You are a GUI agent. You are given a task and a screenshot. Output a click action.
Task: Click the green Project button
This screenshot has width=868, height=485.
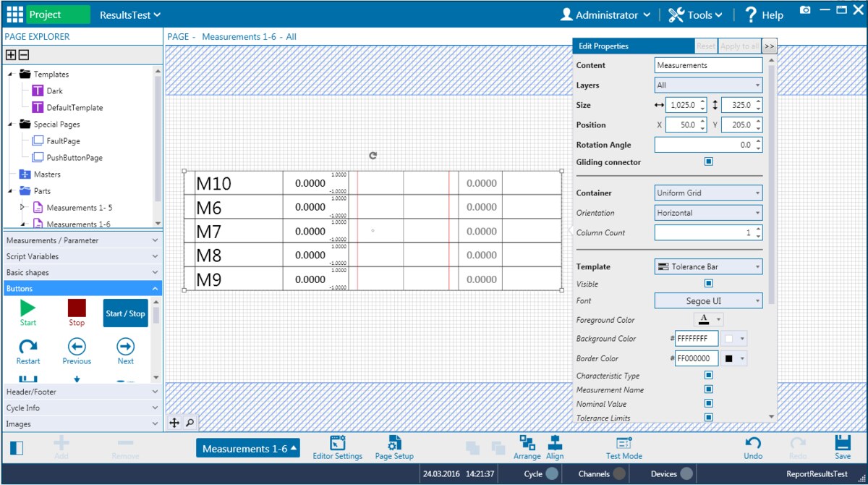coord(59,14)
